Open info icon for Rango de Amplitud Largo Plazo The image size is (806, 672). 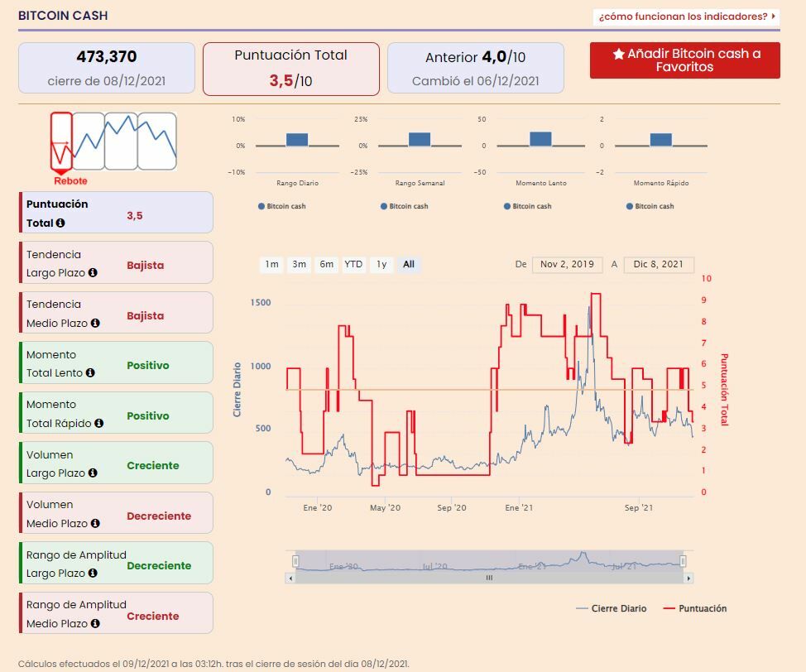coord(93,574)
